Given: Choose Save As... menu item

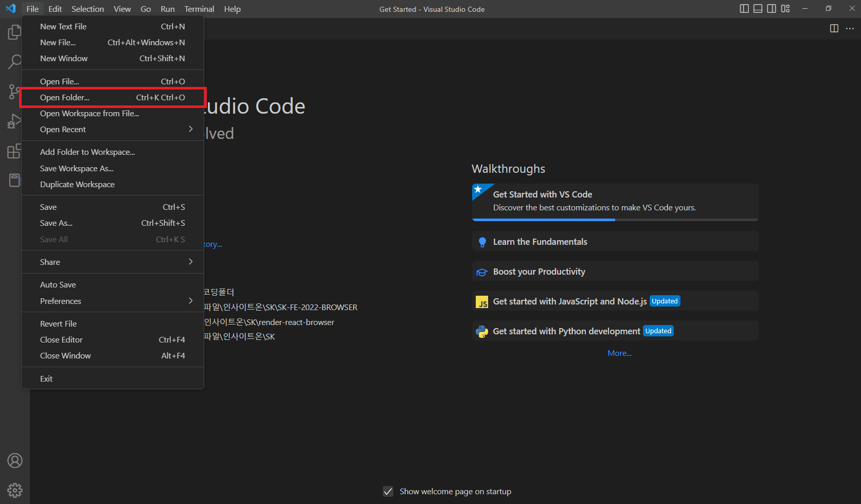Looking at the screenshot, I should [x=113, y=223].
